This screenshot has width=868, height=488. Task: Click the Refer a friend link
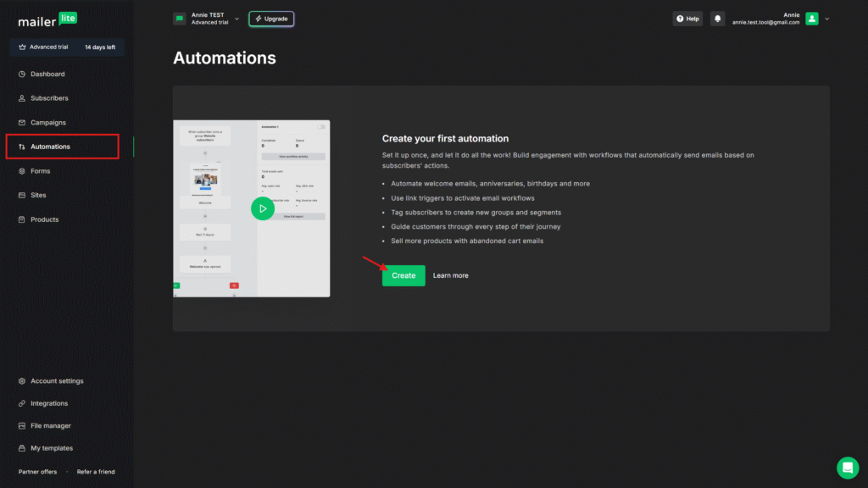pos(96,472)
